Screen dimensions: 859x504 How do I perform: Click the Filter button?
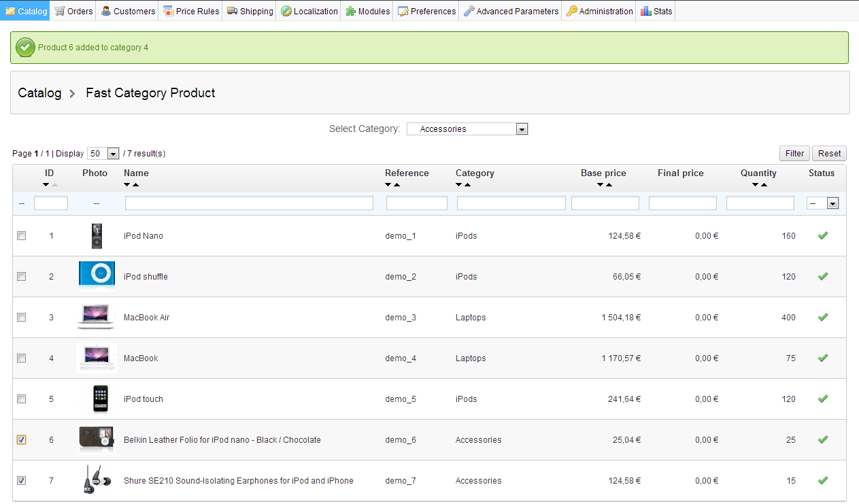pyautogui.click(x=794, y=154)
